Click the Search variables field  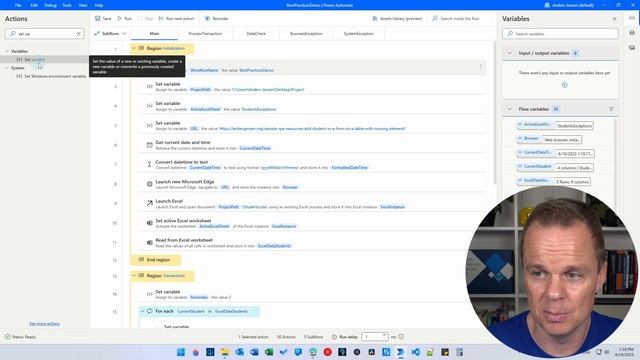pos(560,33)
